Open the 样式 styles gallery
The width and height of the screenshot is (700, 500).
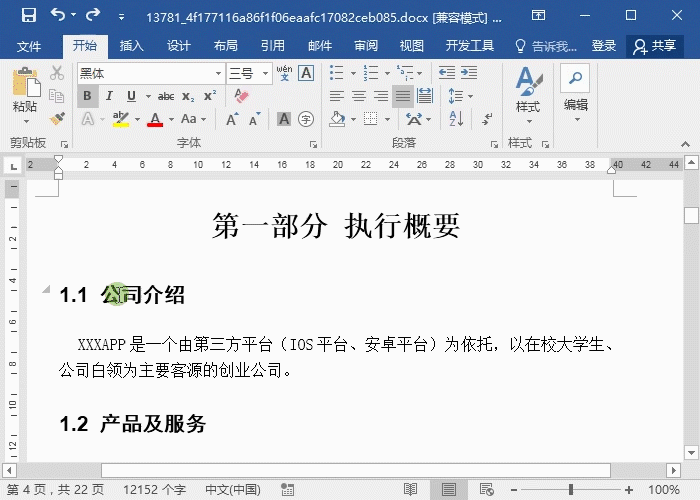[528, 95]
